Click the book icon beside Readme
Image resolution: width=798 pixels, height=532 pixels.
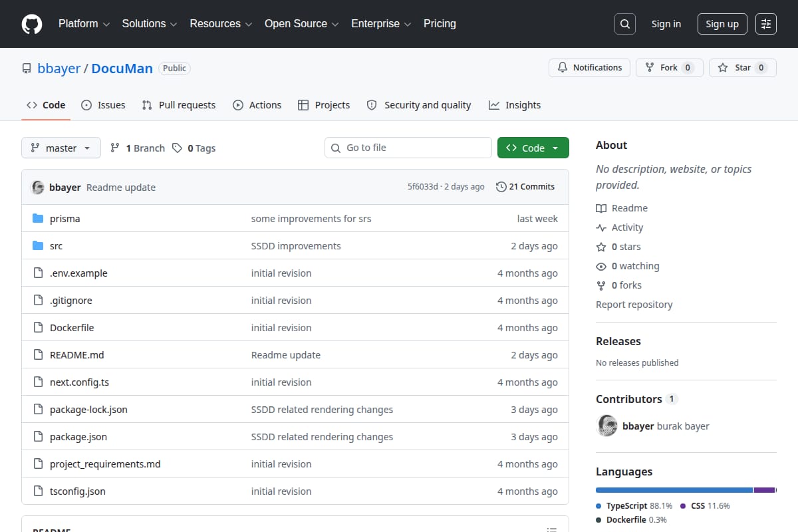click(x=601, y=208)
